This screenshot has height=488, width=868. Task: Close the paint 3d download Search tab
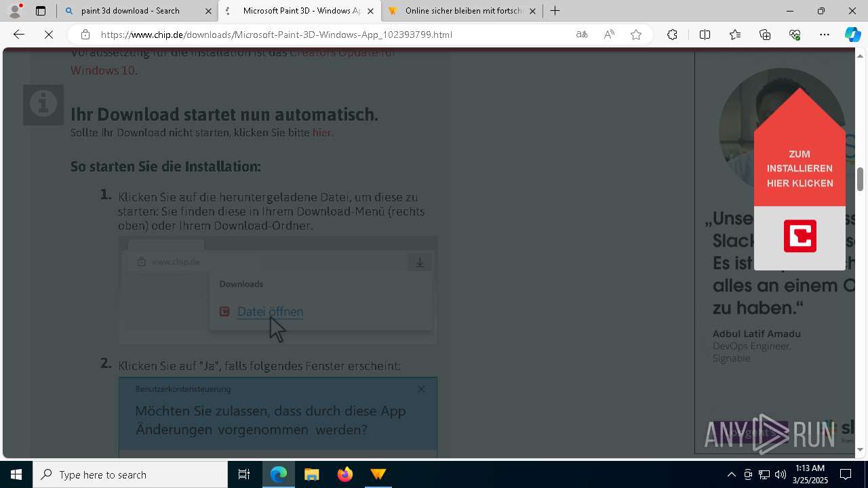[208, 11]
